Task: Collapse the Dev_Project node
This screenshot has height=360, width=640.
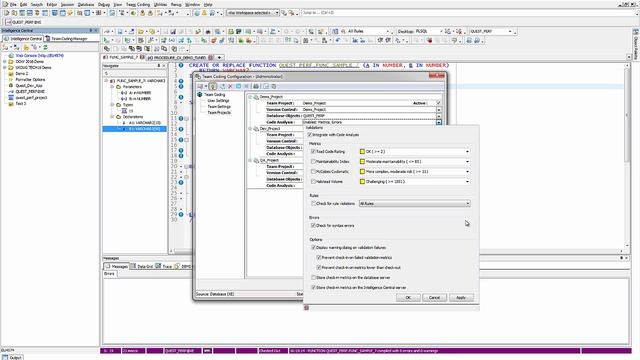Action: (250, 129)
